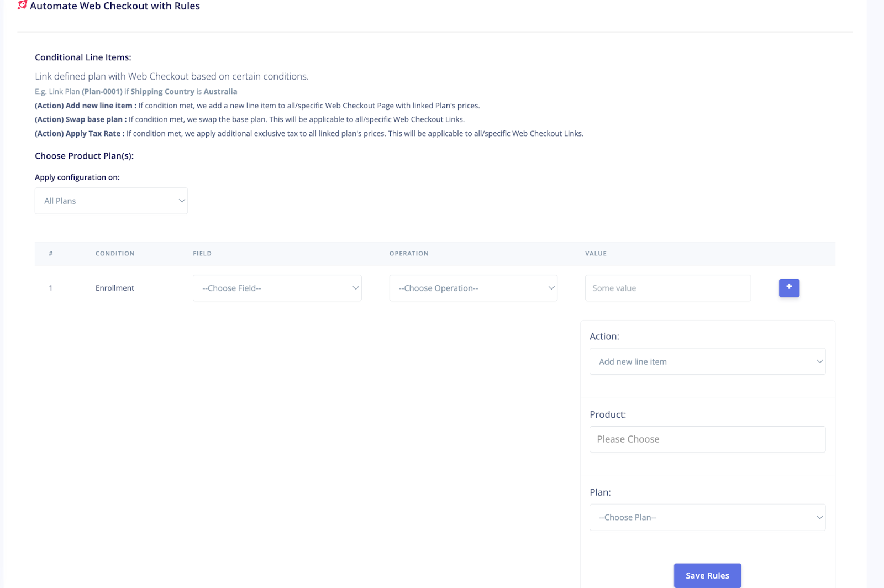Click the chevron on the Choose Plan dropdown

(x=819, y=517)
